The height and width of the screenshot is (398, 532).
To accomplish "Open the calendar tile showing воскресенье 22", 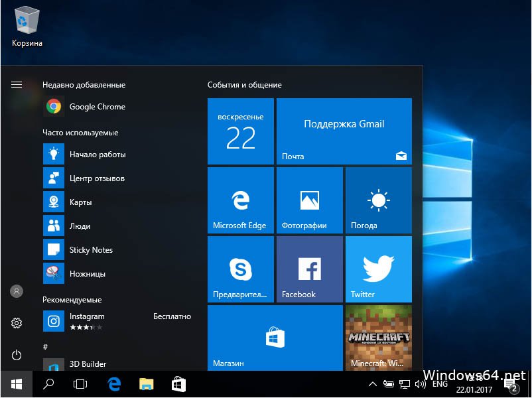I will [241, 131].
